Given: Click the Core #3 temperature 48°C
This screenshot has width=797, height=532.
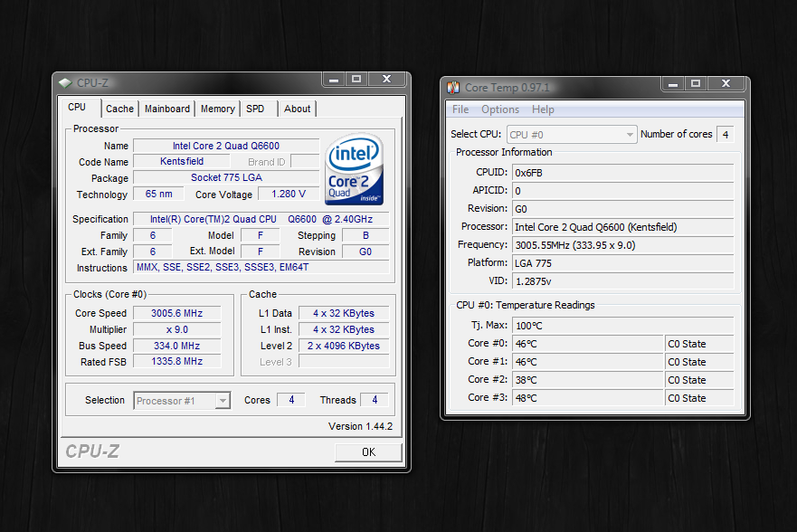Looking at the screenshot, I should 588,398.
